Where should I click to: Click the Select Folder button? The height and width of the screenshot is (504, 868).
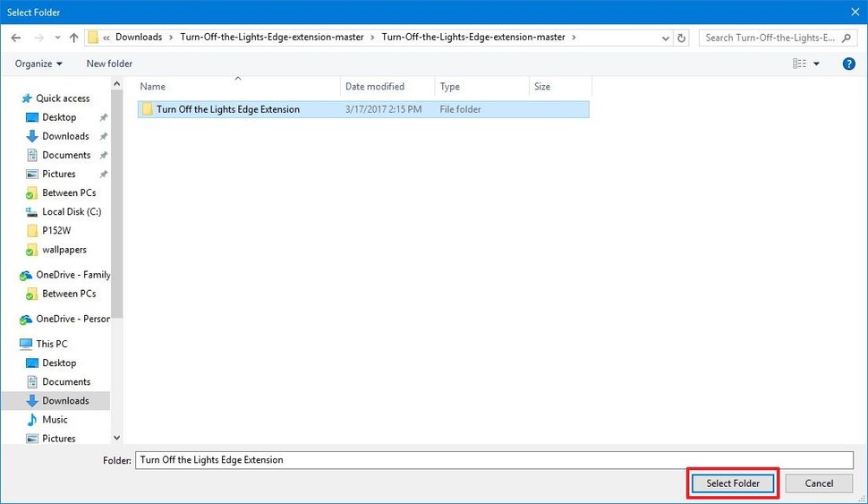click(x=733, y=483)
